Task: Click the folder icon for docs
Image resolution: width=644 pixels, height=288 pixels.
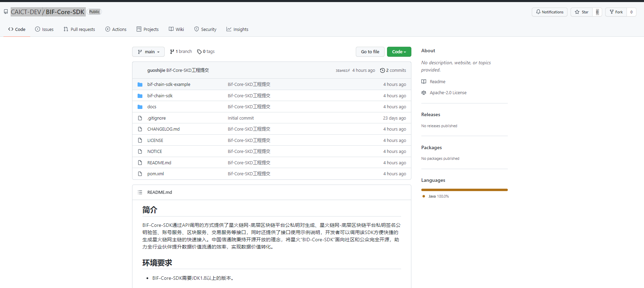Action: coord(140,107)
